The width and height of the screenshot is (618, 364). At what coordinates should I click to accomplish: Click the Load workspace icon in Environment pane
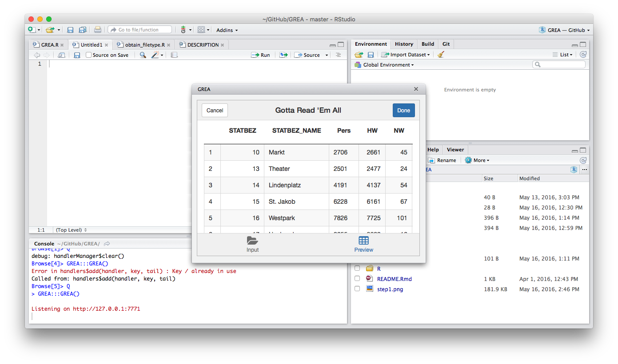click(359, 55)
